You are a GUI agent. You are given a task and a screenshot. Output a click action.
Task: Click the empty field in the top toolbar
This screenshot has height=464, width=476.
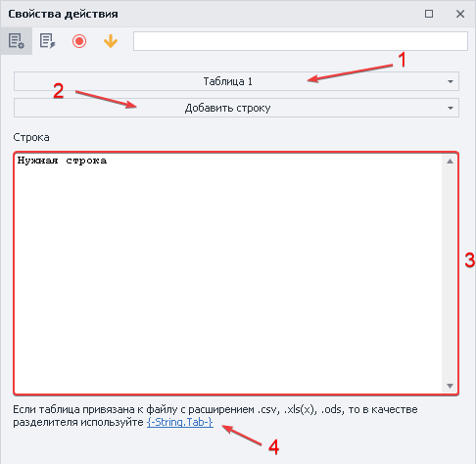[301, 41]
